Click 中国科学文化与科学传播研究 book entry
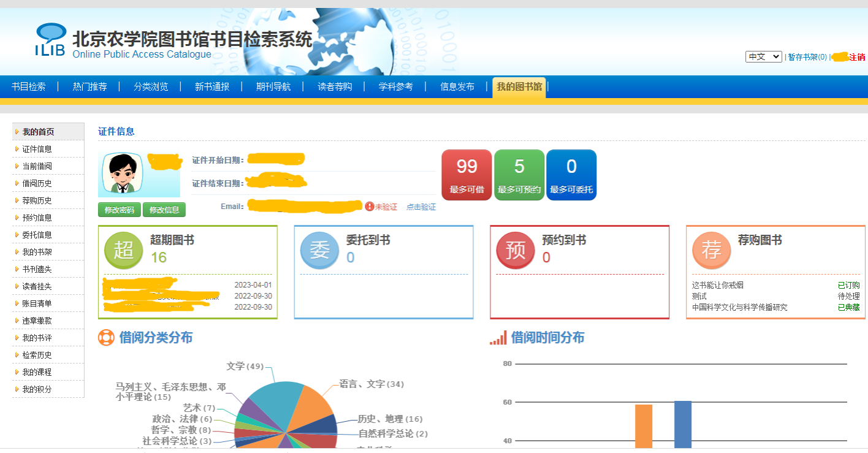The image size is (868, 453). (x=740, y=307)
